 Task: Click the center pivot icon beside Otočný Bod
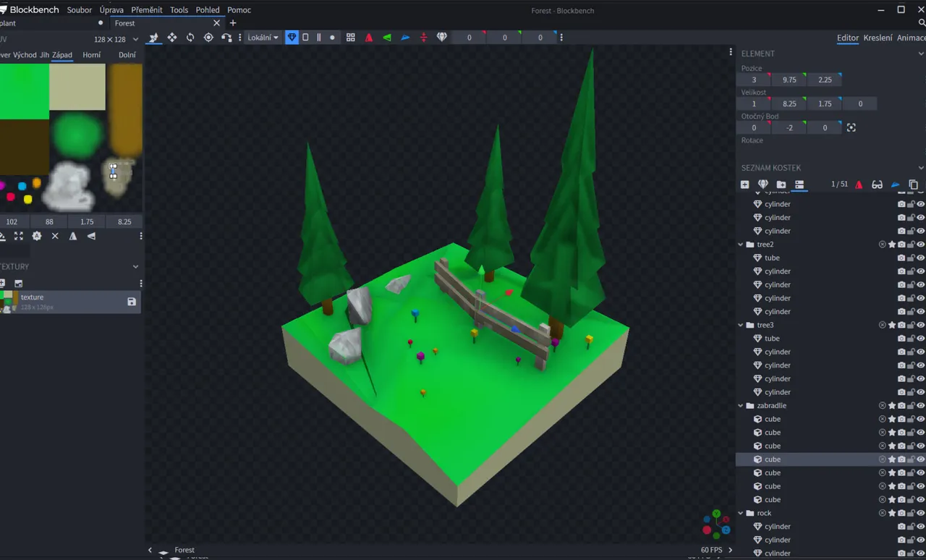coord(851,127)
